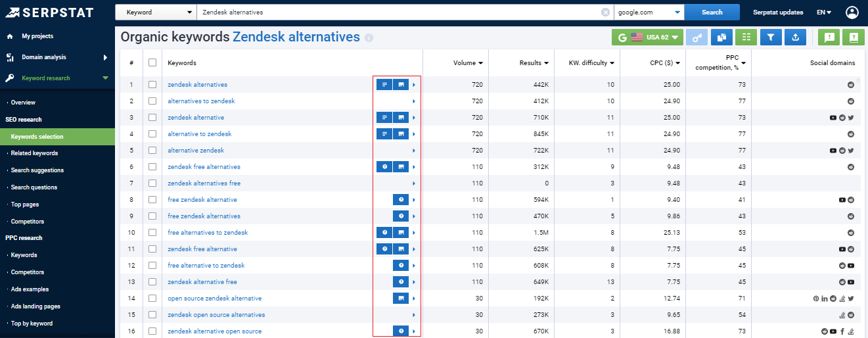
Task: Click the image SERP icon for 'alternative to zendesk'
Action: (x=401, y=134)
